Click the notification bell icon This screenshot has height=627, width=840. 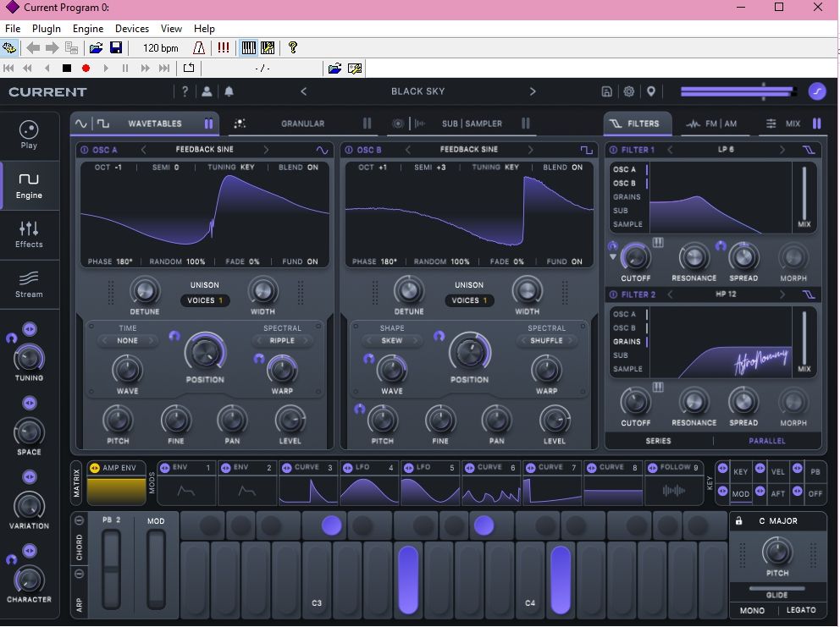[229, 91]
